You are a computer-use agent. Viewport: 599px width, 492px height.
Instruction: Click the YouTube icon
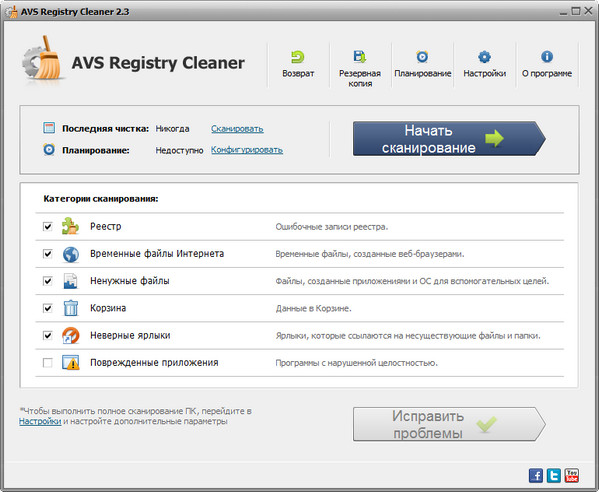(571, 476)
